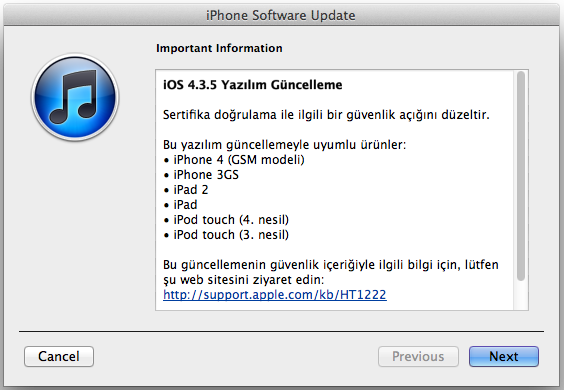
Task: Select the iPhone 4 (GSM modeli) bullet
Action: (x=234, y=159)
